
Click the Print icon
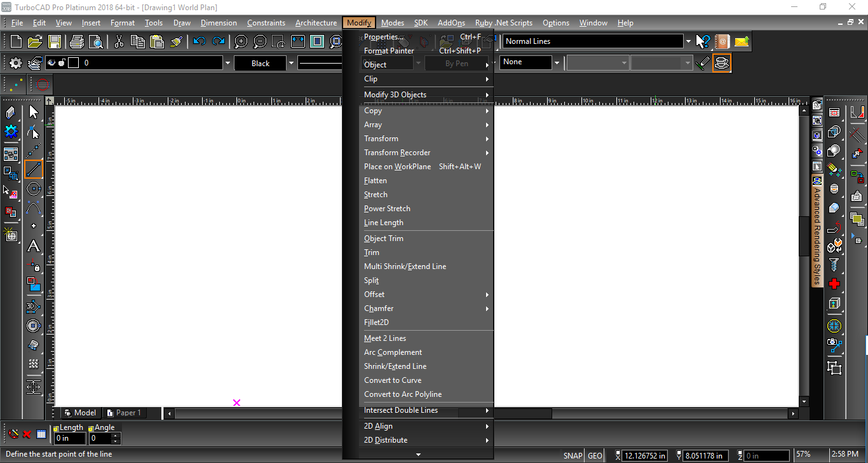coord(77,42)
